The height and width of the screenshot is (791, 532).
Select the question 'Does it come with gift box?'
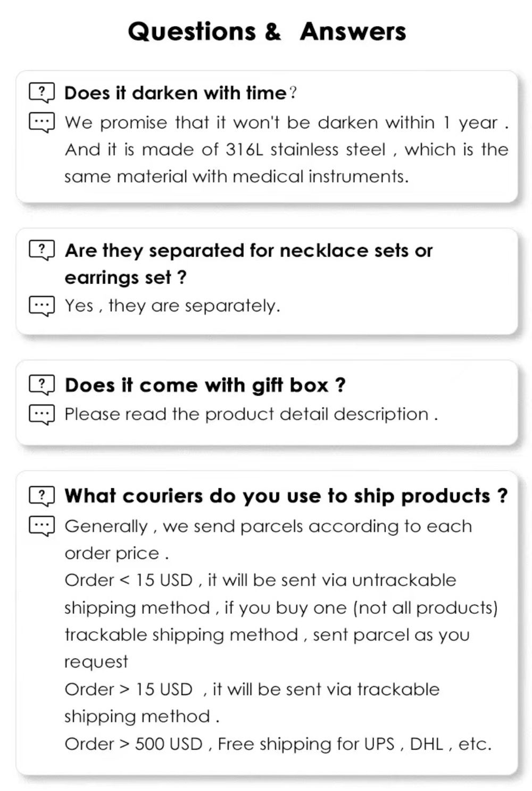pos(205,385)
